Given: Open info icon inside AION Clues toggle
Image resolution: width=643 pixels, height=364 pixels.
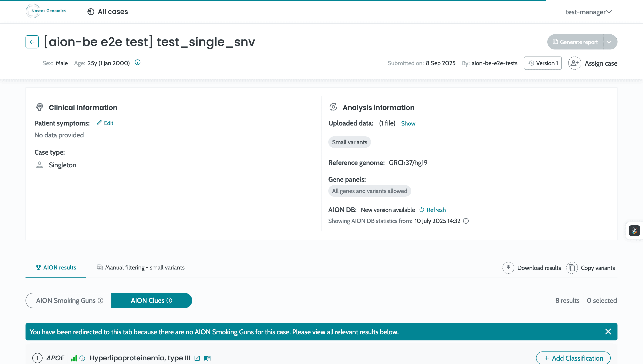Looking at the screenshot, I should pyautogui.click(x=170, y=301).
